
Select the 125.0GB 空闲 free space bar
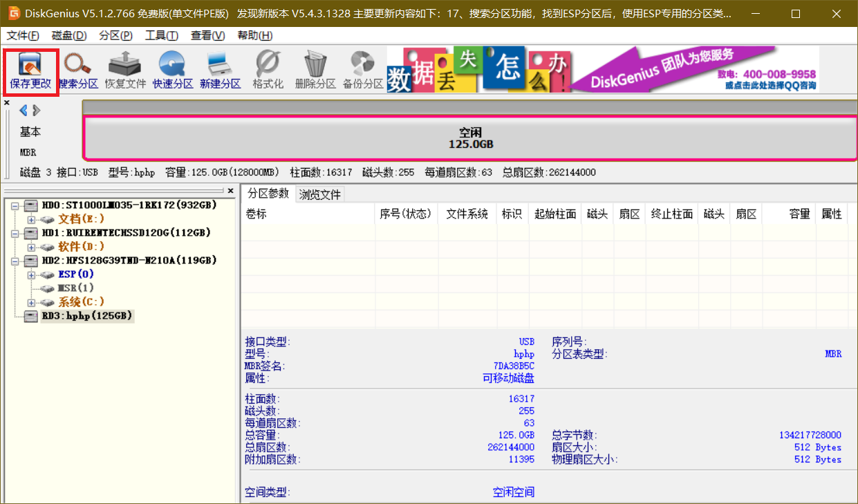click(470, 138)
